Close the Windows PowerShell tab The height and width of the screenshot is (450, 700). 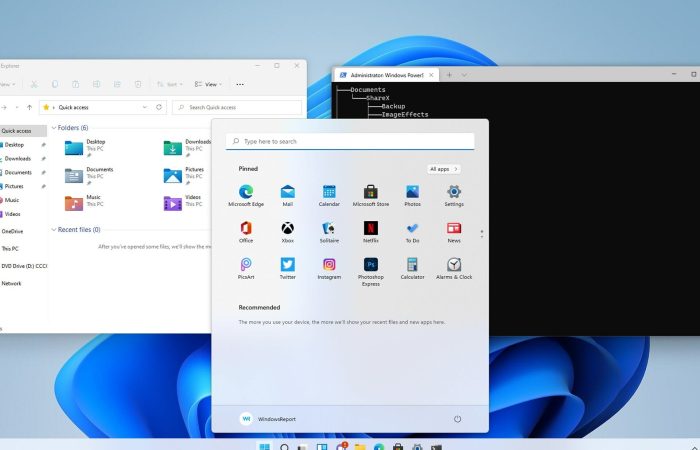(x=431, y=75)
